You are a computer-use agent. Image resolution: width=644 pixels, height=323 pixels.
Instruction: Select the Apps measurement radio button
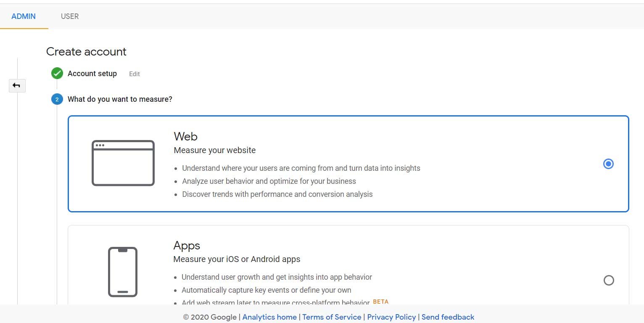coord(609,280)
